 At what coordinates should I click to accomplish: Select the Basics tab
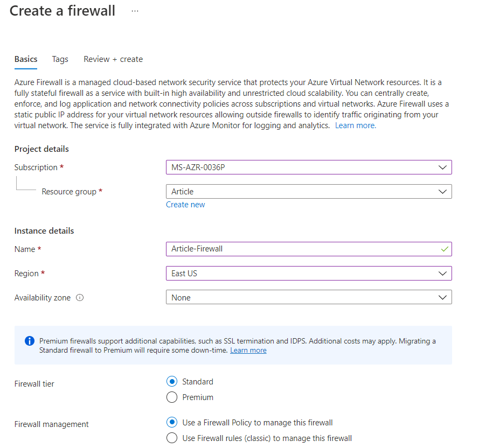(26, 59)
